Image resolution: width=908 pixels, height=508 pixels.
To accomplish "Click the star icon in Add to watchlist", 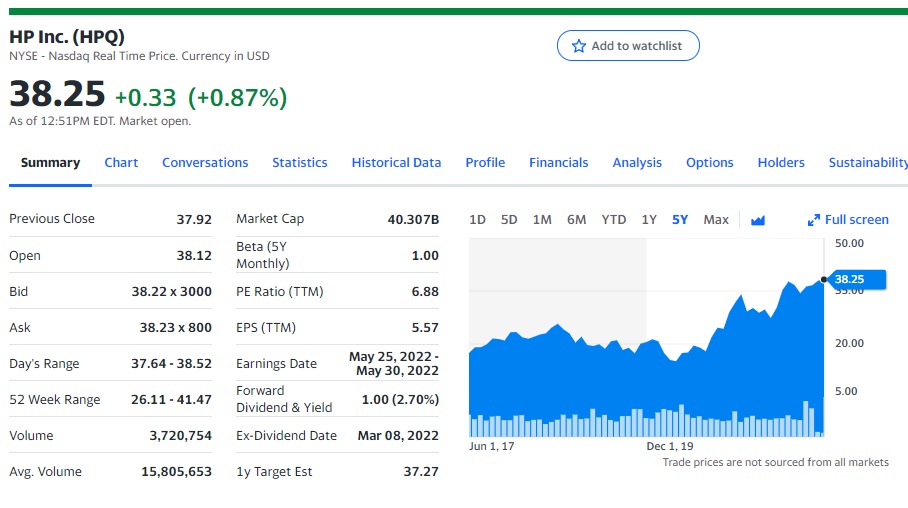I will click(579, 46).
